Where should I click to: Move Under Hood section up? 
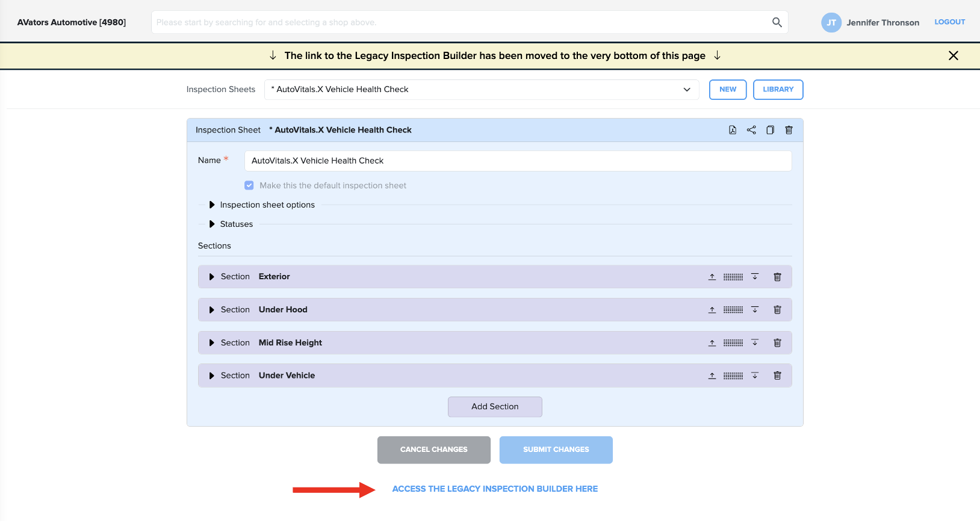coord(712,310)
